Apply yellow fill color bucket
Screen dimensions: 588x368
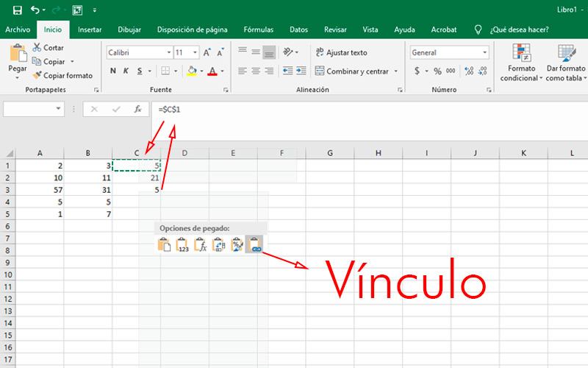coord(192,71)
